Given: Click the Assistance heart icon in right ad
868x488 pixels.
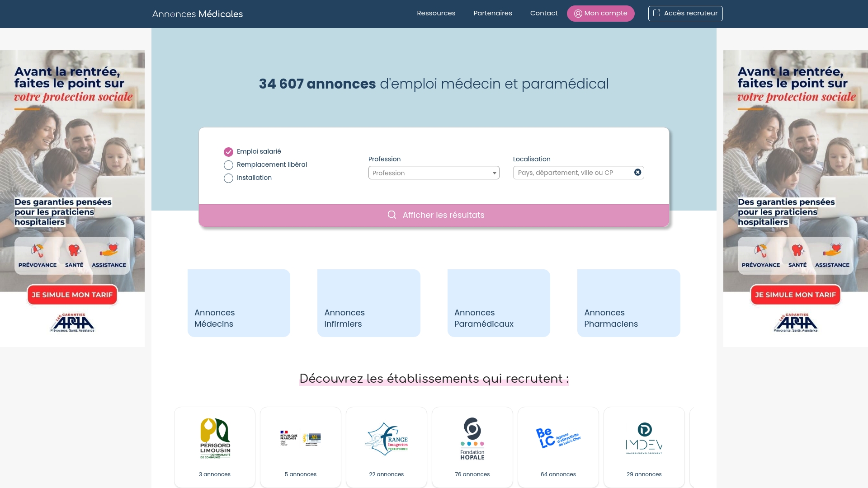Looking at the screenshot, I should [832, 249].
